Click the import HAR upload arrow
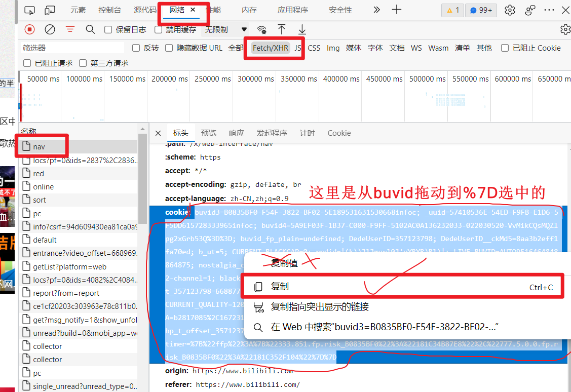Viewport: 571px width, 392px height. click(282, 29)
